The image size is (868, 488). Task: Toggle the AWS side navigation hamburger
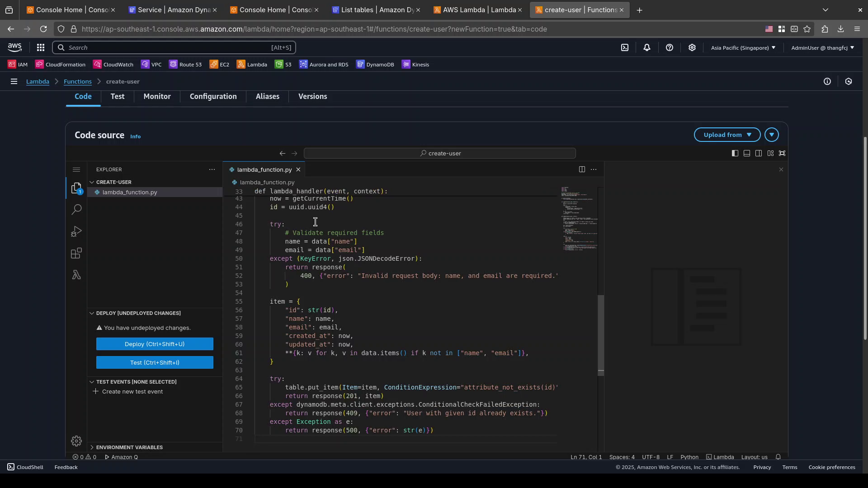[14, 82]
